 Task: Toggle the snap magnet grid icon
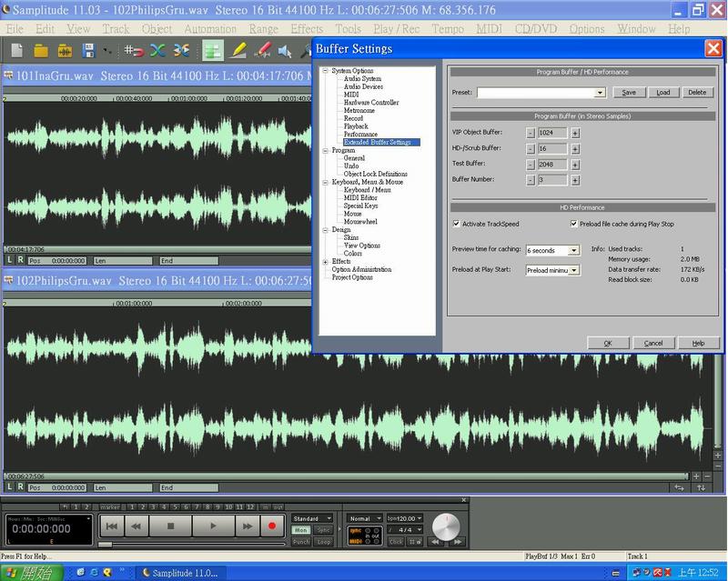[x=133, y=51]
